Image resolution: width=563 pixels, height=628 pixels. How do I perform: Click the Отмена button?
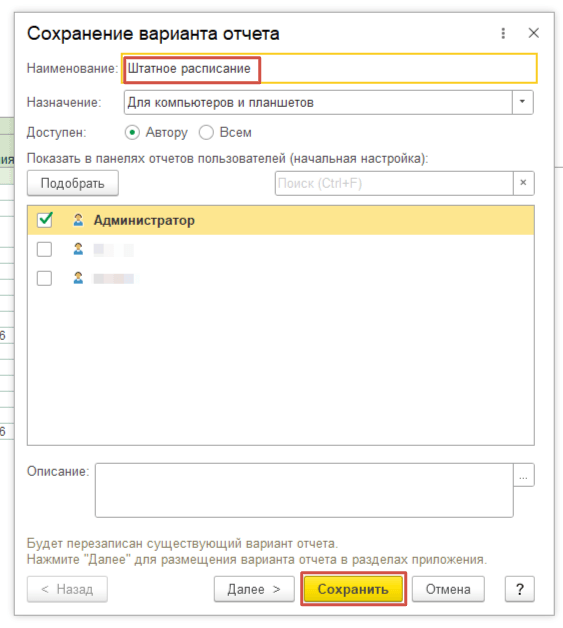[448, 589]
